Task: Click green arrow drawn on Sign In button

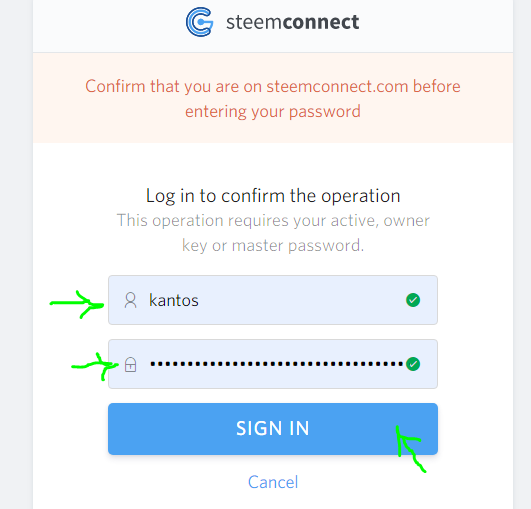Action: (410, 449)
